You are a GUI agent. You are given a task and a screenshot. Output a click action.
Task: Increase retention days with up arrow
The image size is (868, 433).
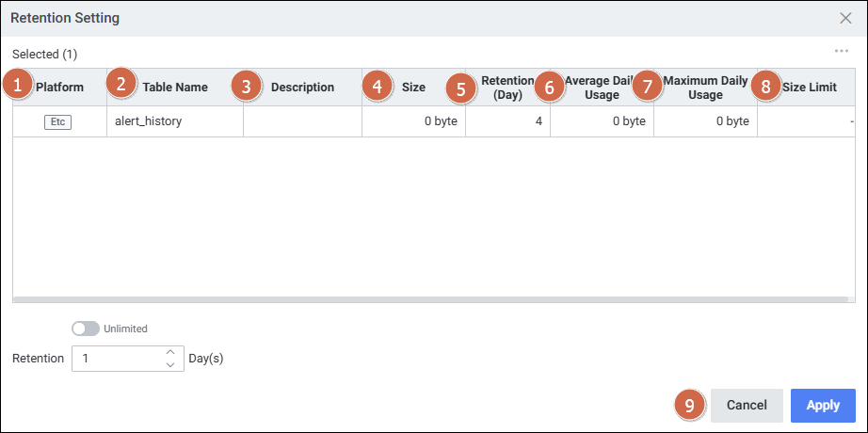click(170, 352)
